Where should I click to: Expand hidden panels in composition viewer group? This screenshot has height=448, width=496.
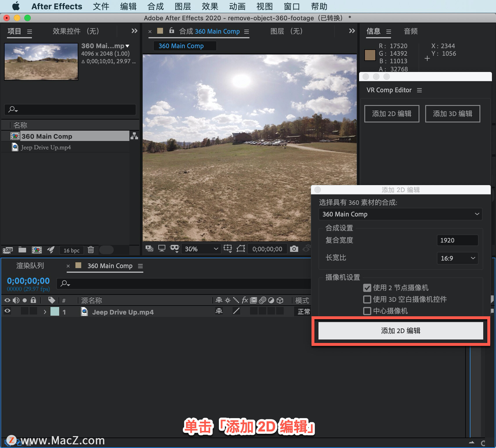352,31
